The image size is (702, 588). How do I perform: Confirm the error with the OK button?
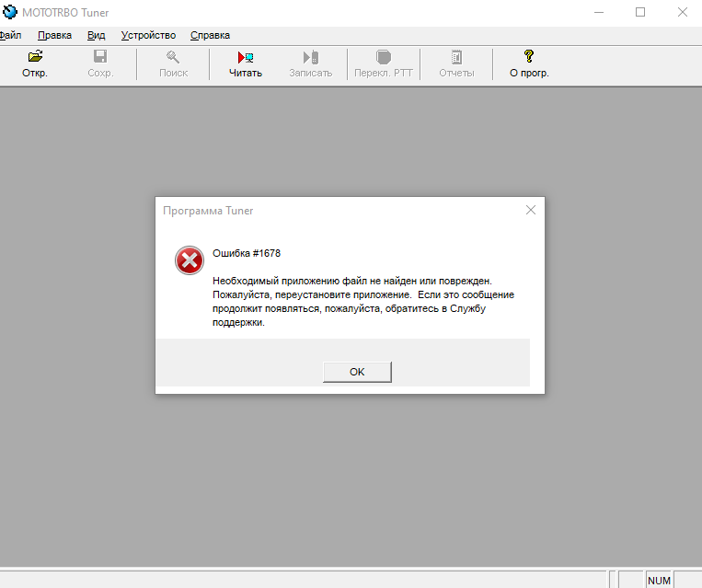357,372
